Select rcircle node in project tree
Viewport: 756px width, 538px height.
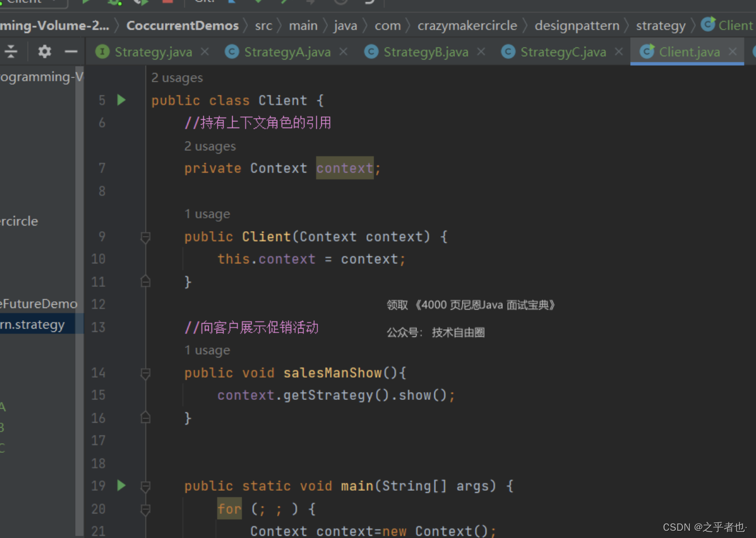tap(19, 221)
